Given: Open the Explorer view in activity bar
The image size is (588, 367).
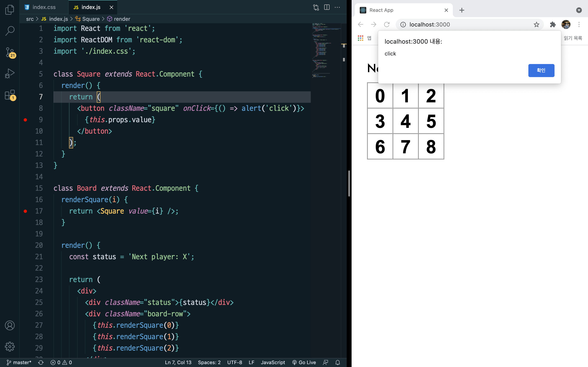Looking at the screenshot, I should pos(10,10).
